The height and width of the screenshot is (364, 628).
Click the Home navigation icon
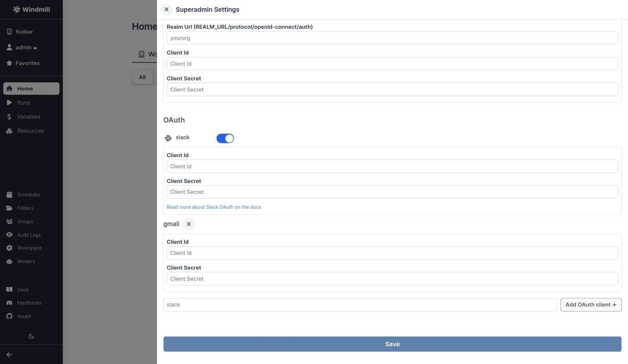click(x=9, y=89)
